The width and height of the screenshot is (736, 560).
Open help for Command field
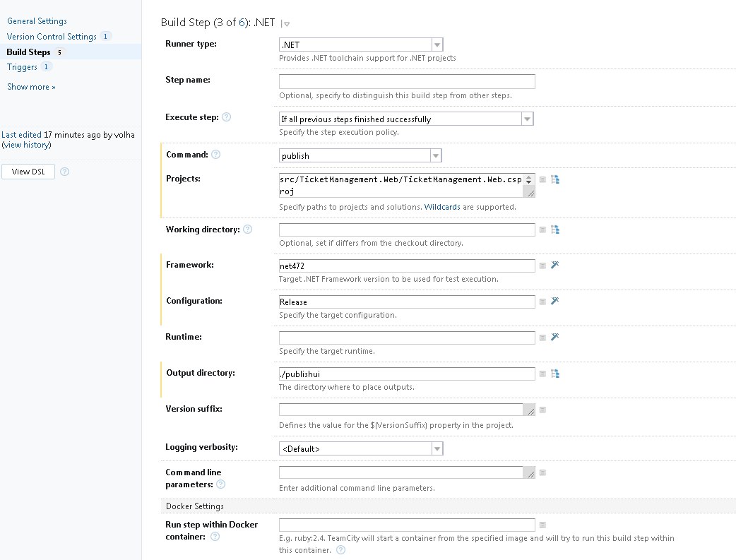pyautogui.click(x=216, y=155)
